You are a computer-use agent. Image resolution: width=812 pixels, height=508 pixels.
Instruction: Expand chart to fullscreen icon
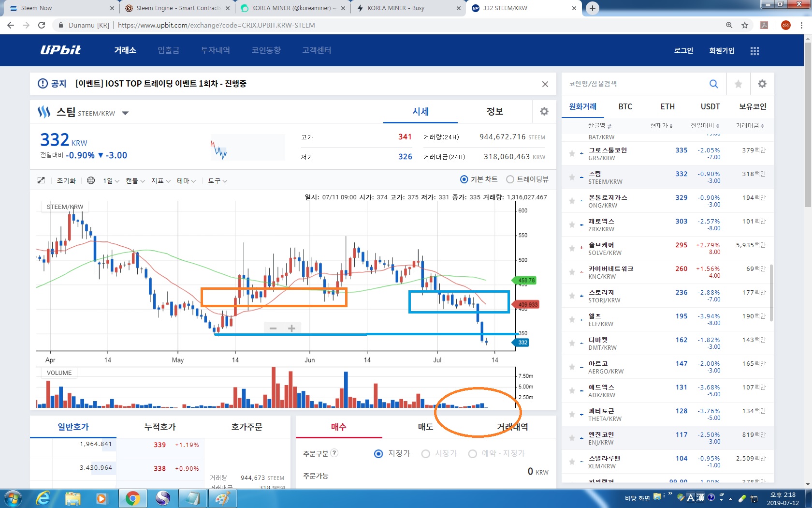(x=41, y=180)
